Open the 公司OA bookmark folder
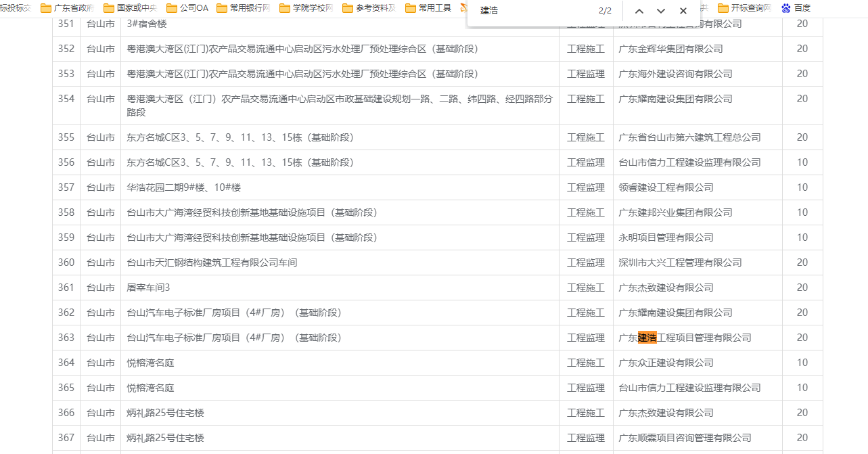Viewport: 868px width, 454px height. [188, 8]
